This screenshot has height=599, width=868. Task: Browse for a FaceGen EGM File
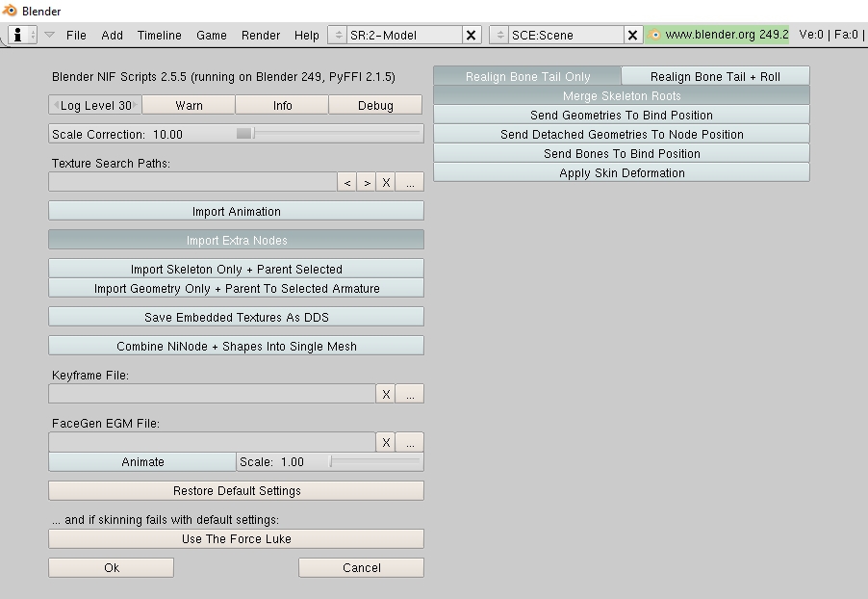click(410, 442)
